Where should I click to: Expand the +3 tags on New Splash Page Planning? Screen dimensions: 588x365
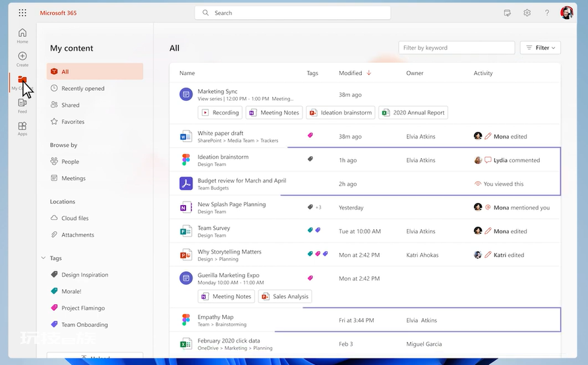[318, 208]
